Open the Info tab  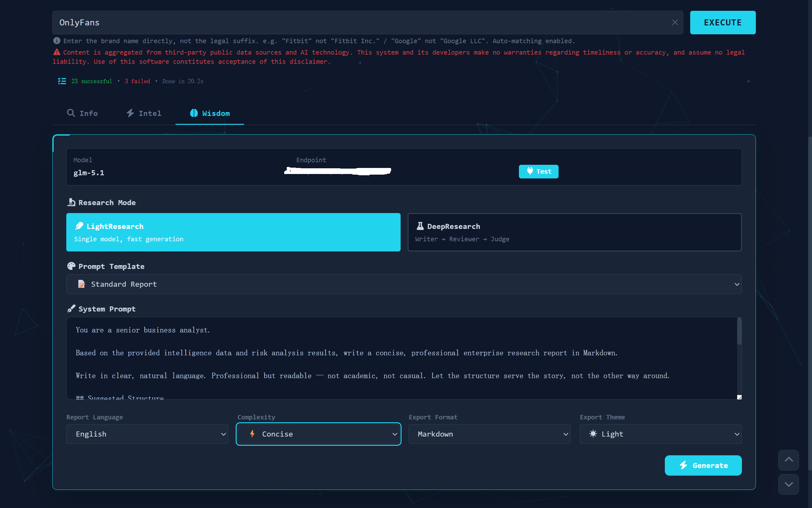(x=82, y=113)
